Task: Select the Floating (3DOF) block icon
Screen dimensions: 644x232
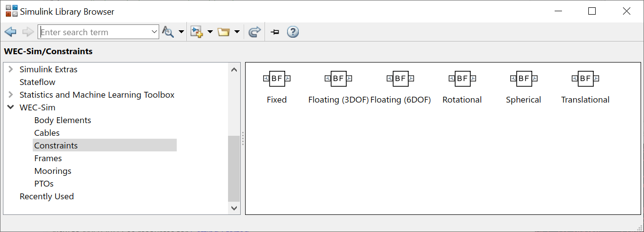Action: pyautogui.click(x=338, y=78)
